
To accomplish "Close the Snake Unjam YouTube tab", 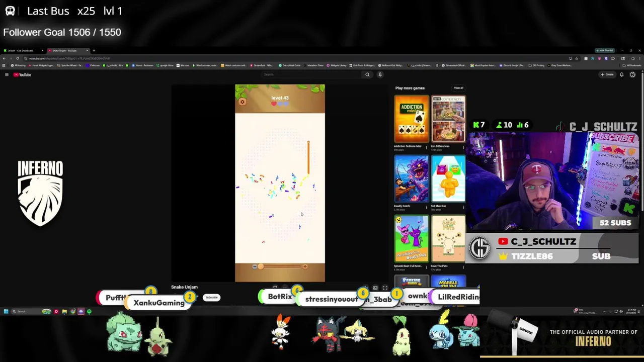I will 87,51.
